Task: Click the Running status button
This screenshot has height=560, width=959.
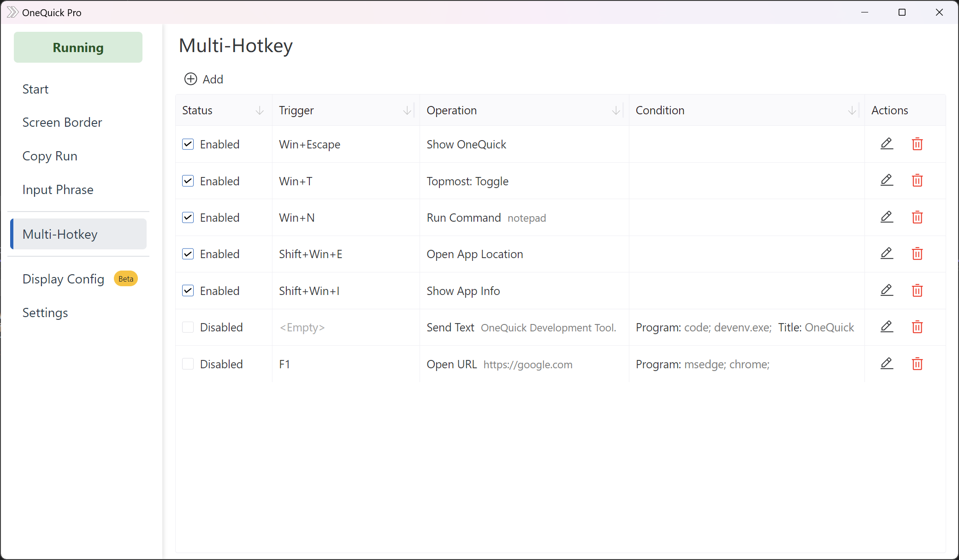Action: [x=78, y=47]
